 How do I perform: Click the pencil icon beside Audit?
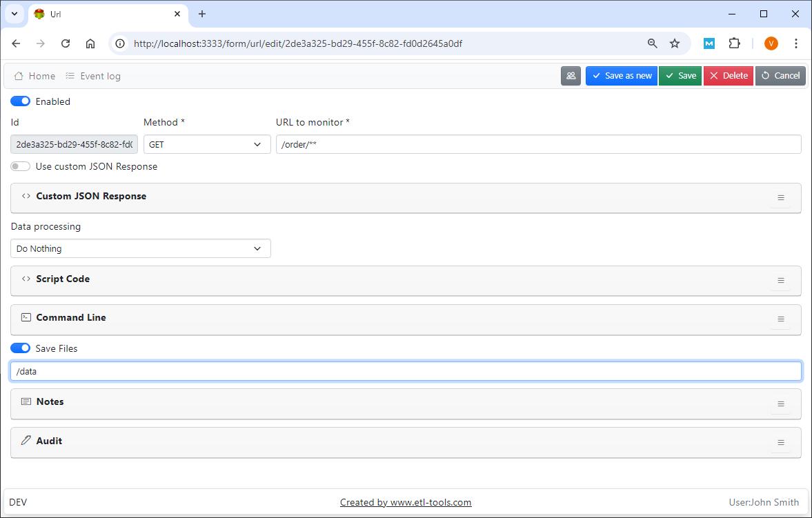click(x=26, y=440)
